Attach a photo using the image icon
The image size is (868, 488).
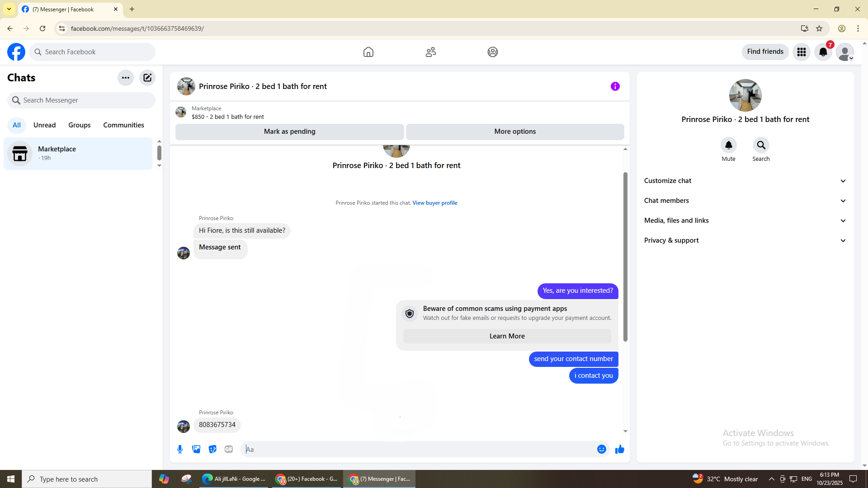click(x=196, y=449)
